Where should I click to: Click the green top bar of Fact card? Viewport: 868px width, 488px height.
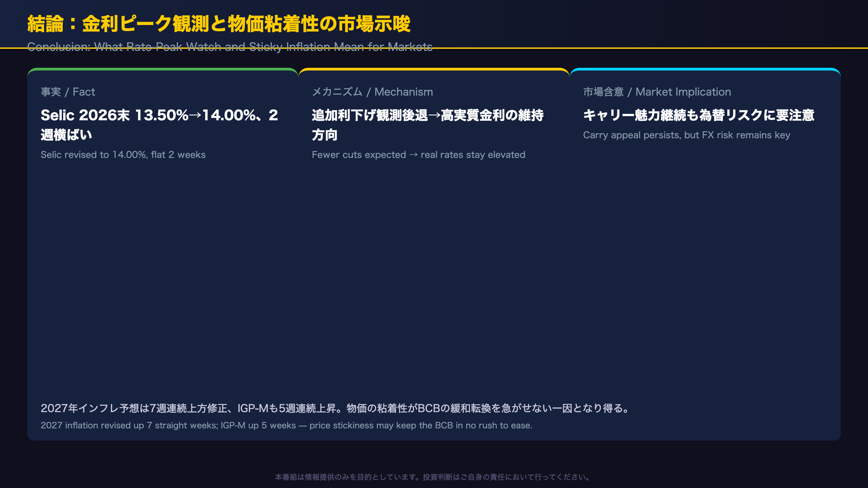tap(163, 69)
